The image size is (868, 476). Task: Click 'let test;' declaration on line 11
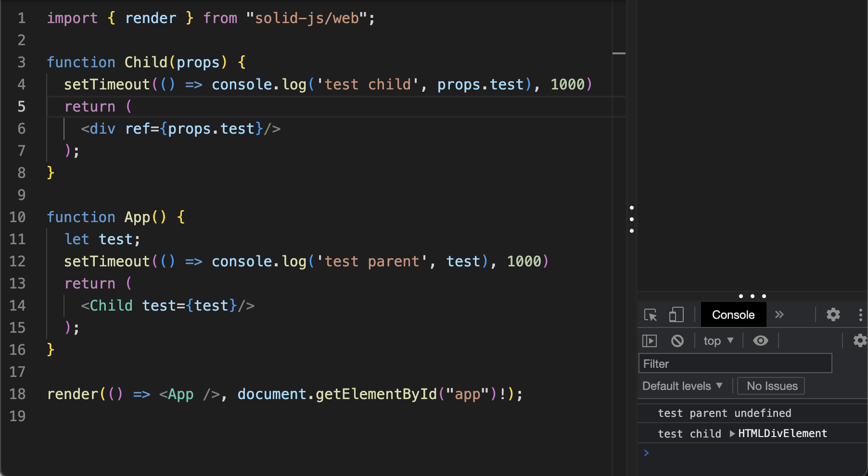coord(102,239)
